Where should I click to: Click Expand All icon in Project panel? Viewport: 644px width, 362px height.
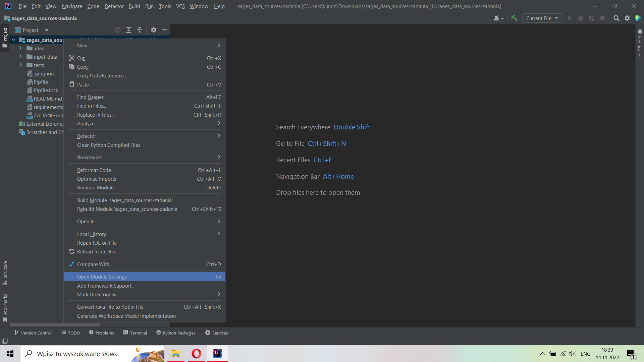(x=129, y=30)
